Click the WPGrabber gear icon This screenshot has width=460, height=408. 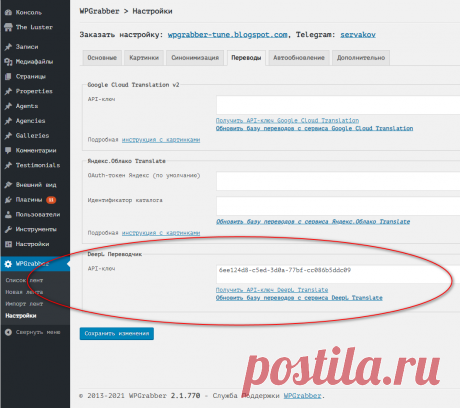[8, 264]
